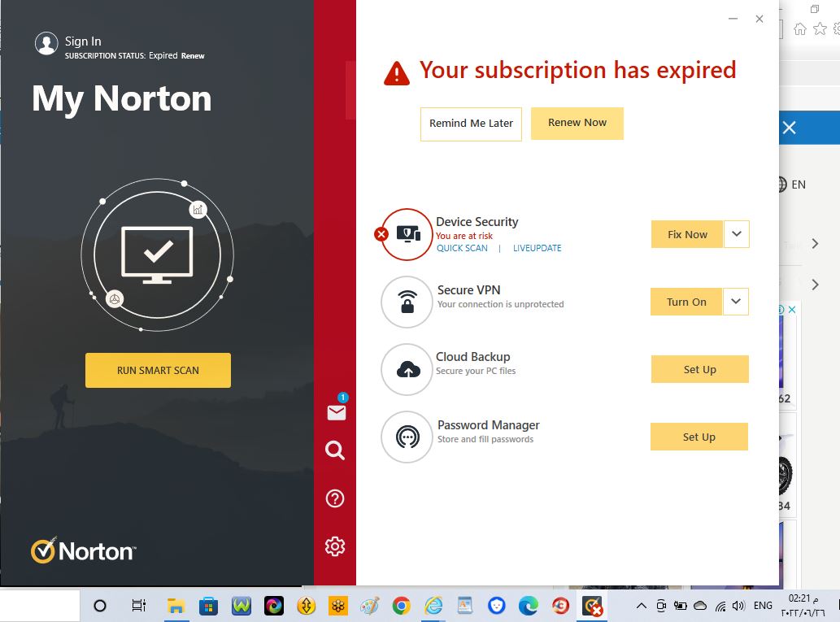Close the blue bar in the browser window
This screenshot has height=622, width=840.
[x=789, y=128]
